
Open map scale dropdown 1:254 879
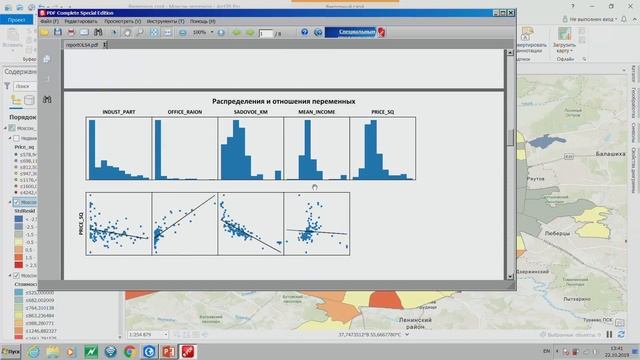166,335
